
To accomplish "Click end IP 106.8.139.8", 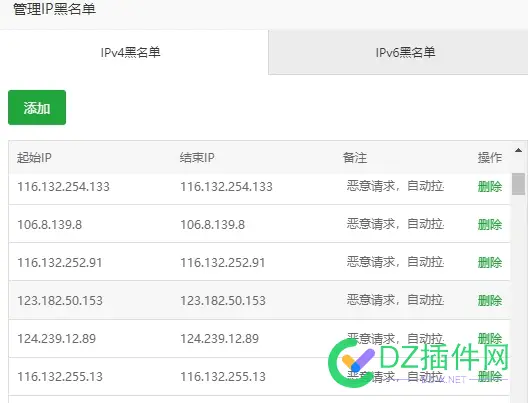I will (x=212, y=225).
